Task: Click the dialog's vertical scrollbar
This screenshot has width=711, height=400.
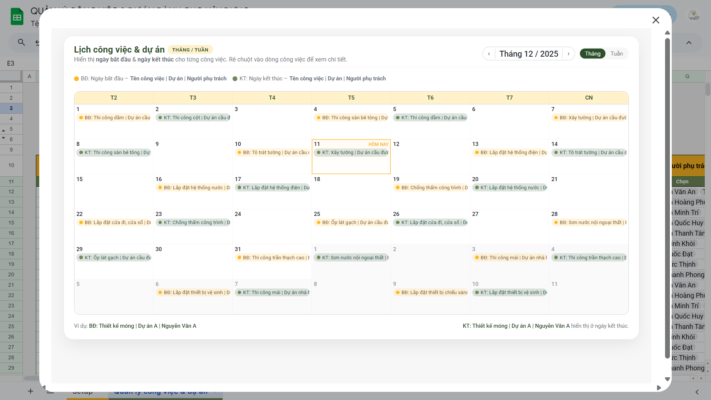Action: (667, 200)
